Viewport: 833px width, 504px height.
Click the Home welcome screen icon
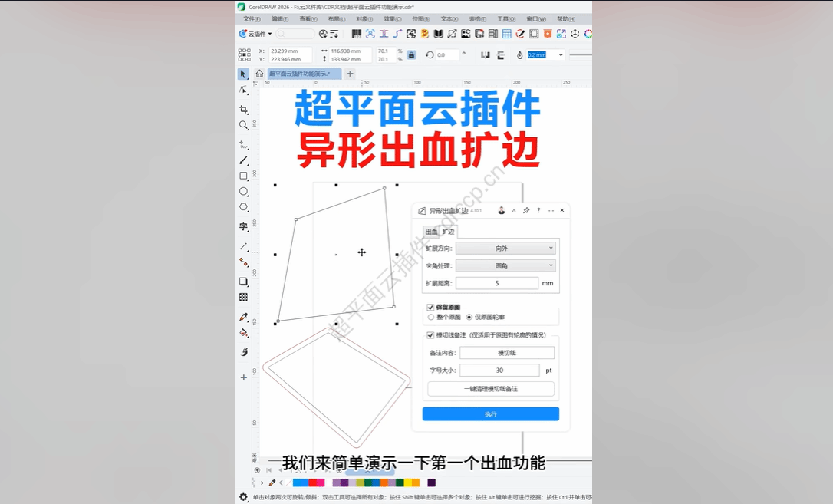point(259,74)
